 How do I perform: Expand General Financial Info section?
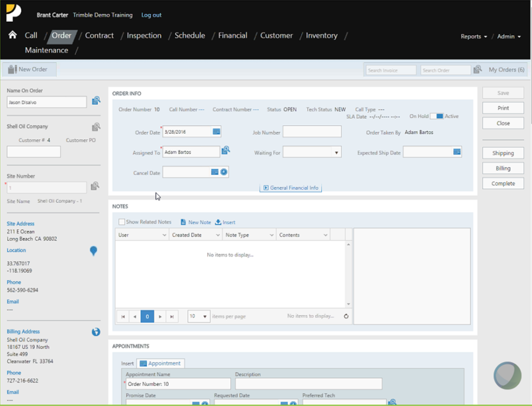tap(291, 187)
